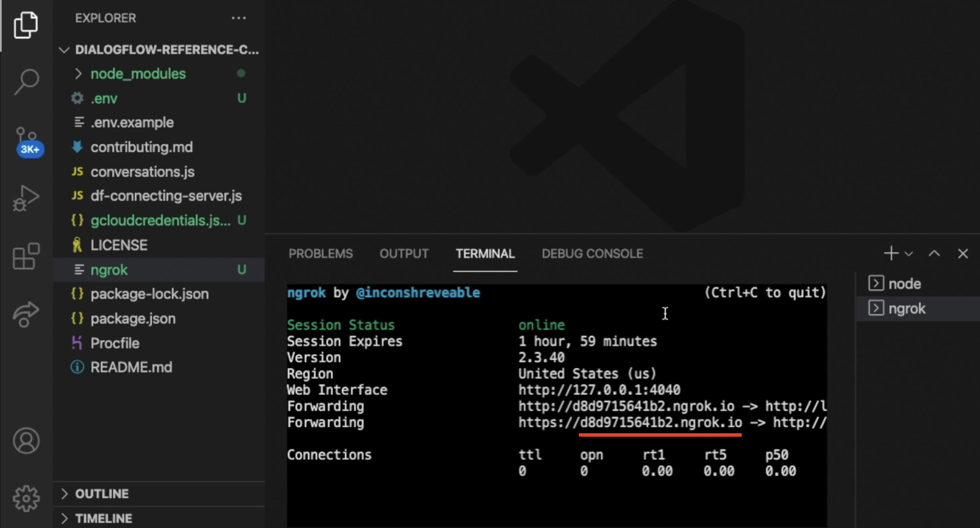980x528 pixels.
Task: Click the node terminal icon
Action: 876,284
